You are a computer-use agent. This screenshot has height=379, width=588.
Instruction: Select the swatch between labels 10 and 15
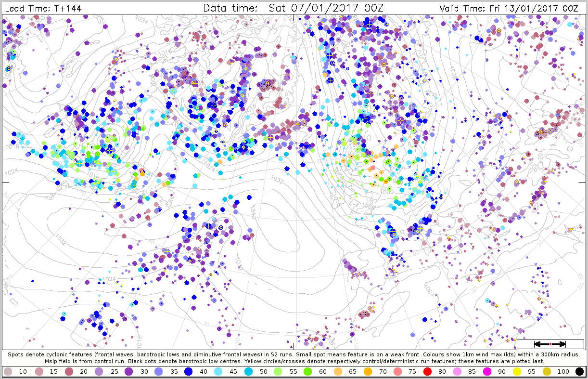38,371
